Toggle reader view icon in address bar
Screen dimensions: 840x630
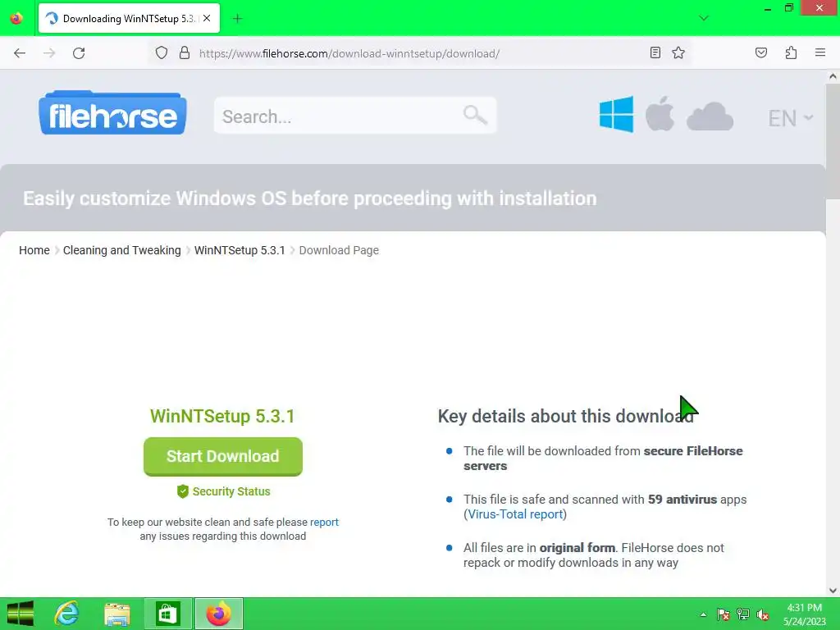655,52
